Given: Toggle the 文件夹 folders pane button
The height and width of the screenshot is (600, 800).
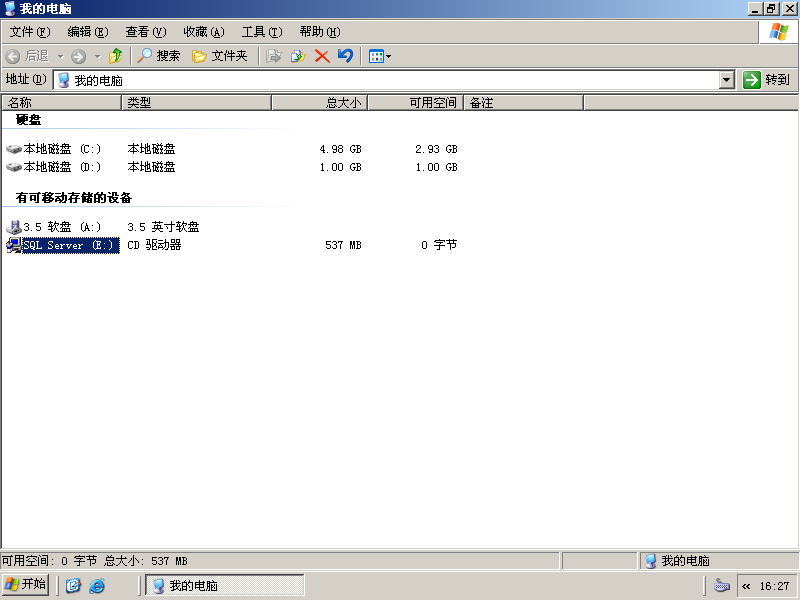Looking at the screenshot, I should pyautogui.click(x=219, y=56).
